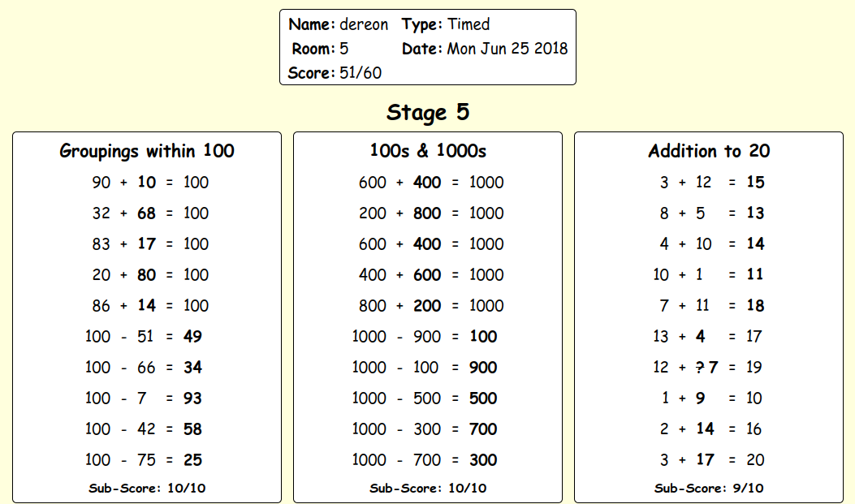Click answer 200 in the 800 + 200 row
The height and width of the screenshot is (504, 855).
427,306
